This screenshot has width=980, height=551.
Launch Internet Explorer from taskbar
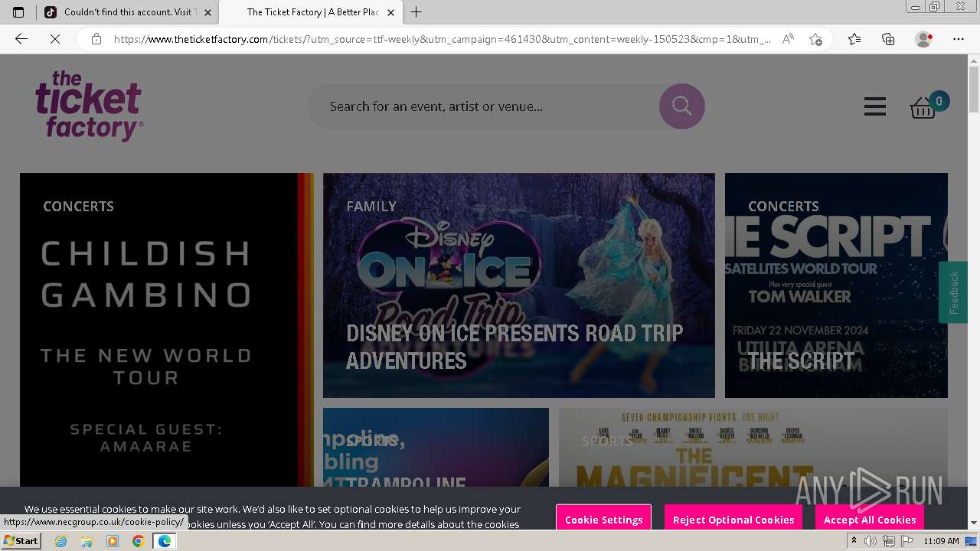click(x=61, y=541)
